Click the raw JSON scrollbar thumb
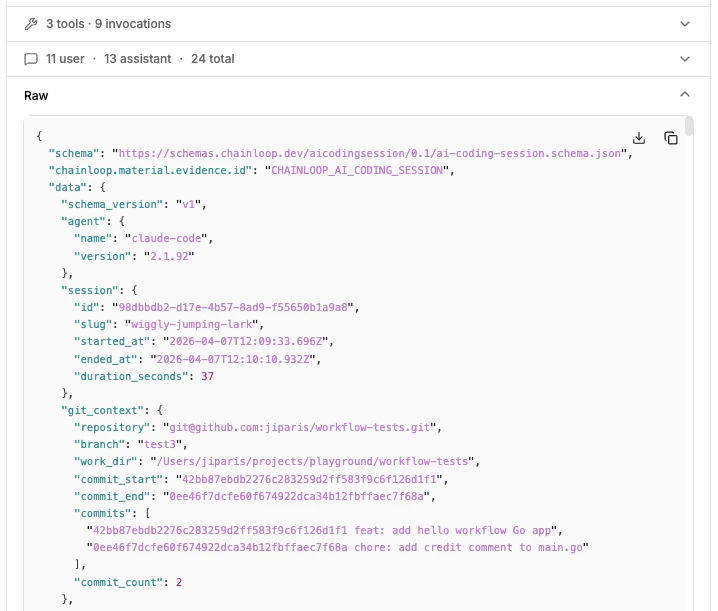The image size is (718, 611). pos(689,126)
